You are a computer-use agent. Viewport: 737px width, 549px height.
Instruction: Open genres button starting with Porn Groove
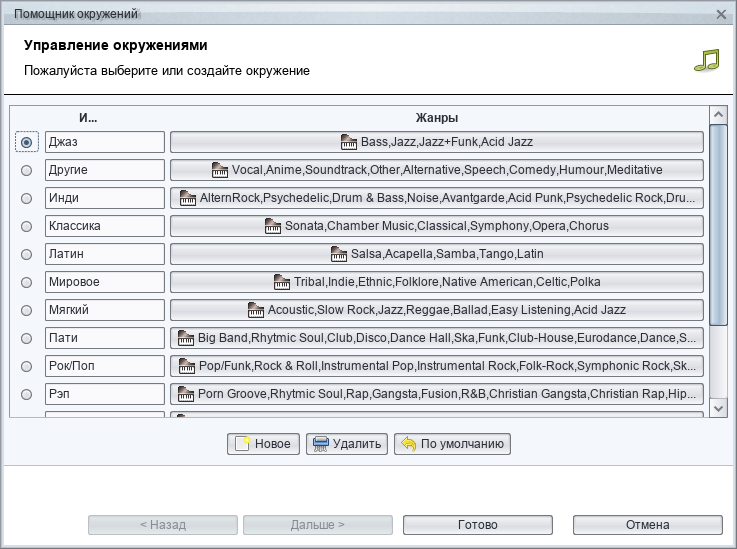click(437, 394)
